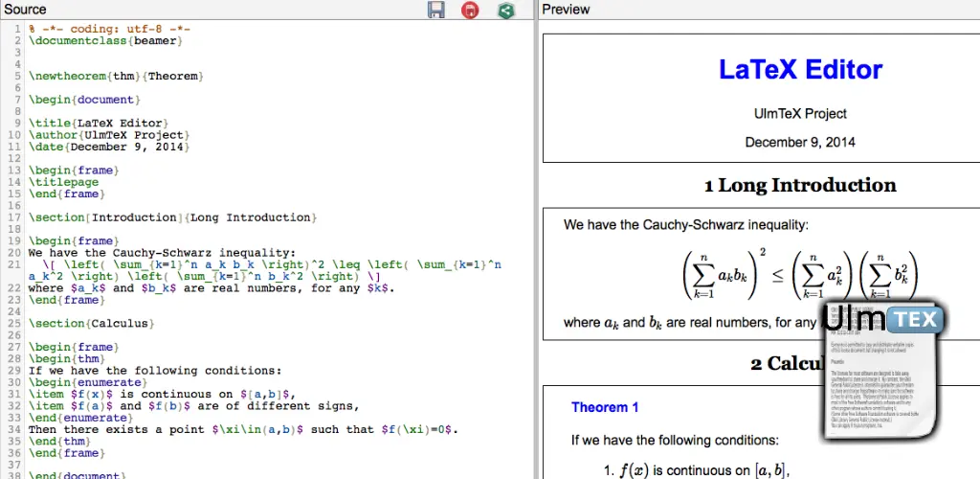Click preview item 'f(x) is continuous on [a, b]'
This screenshot has width=980, height=479.
tap(697, 471)
